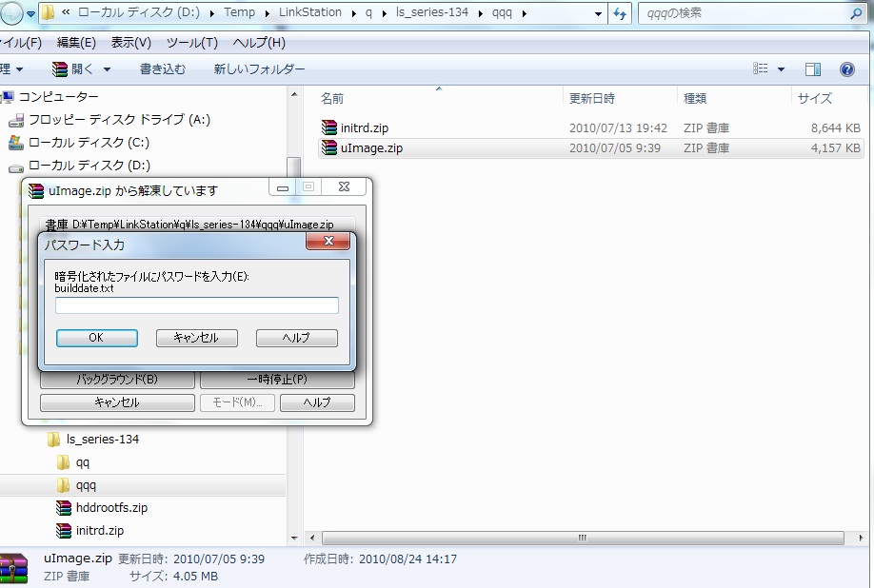874x588 pixels.
Task: Click the Temp breadcrumb segment
Action: pos(239,12)
